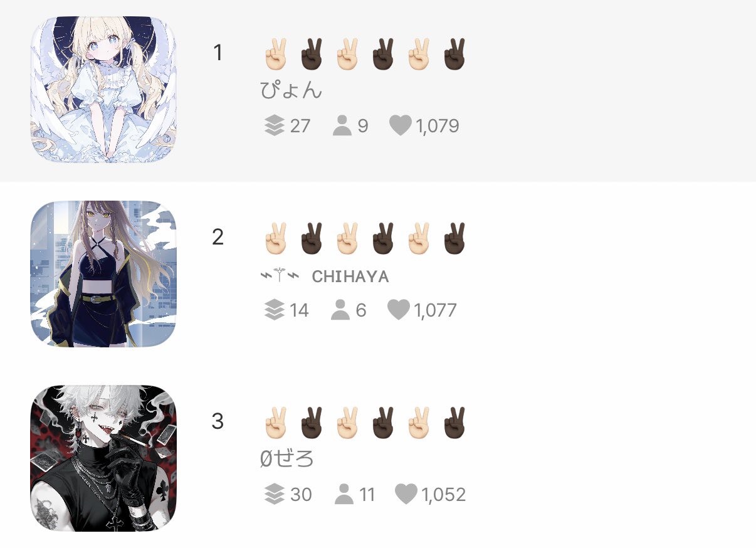Image resolution: width=756 pixels, height=548 pixels.
Task: Click the layers icon beside 14
Action: tap(275, 310)
